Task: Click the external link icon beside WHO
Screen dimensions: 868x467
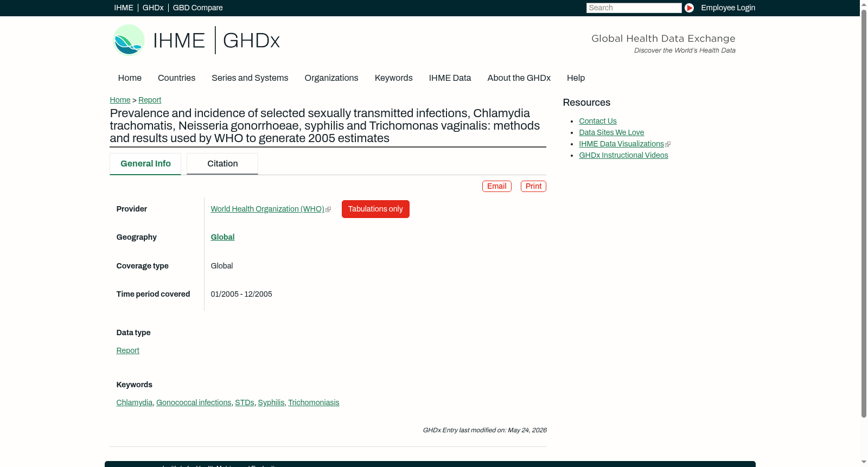Action: (328, 209)
